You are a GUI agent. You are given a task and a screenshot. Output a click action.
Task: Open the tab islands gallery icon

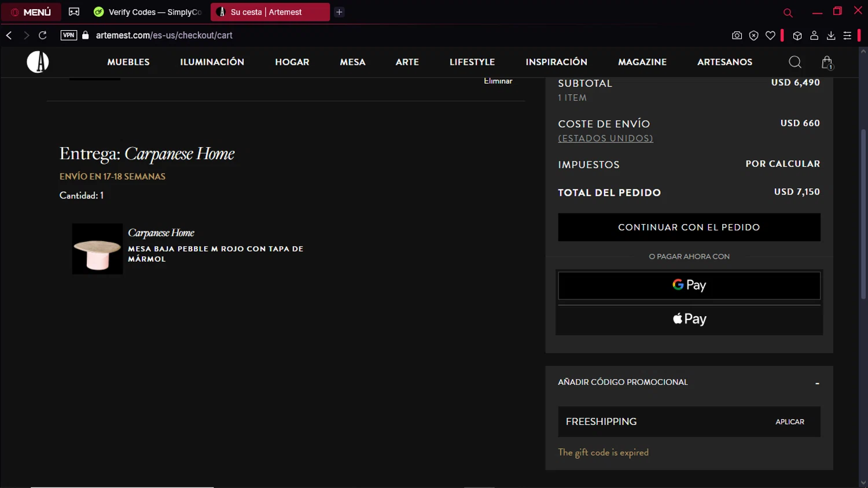pyautogui.click(x=74, y=12)
